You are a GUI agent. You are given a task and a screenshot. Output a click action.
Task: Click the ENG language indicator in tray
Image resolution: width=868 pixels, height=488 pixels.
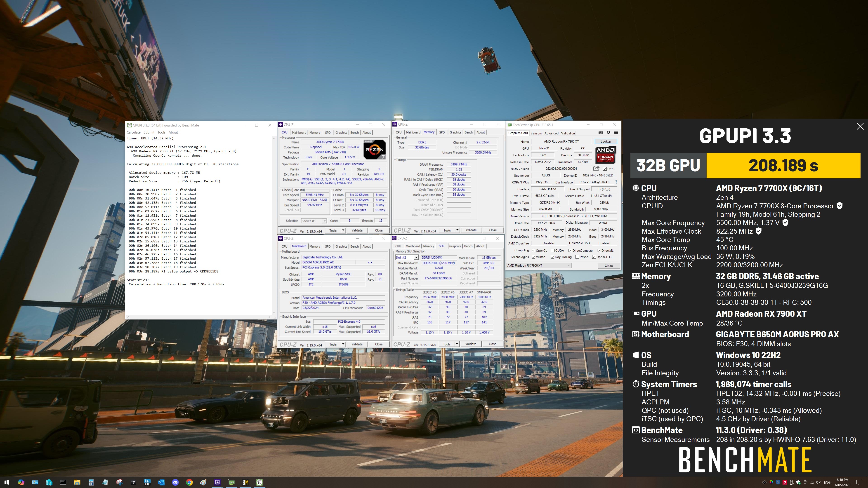pyautogui.click(x=827, y=482)
